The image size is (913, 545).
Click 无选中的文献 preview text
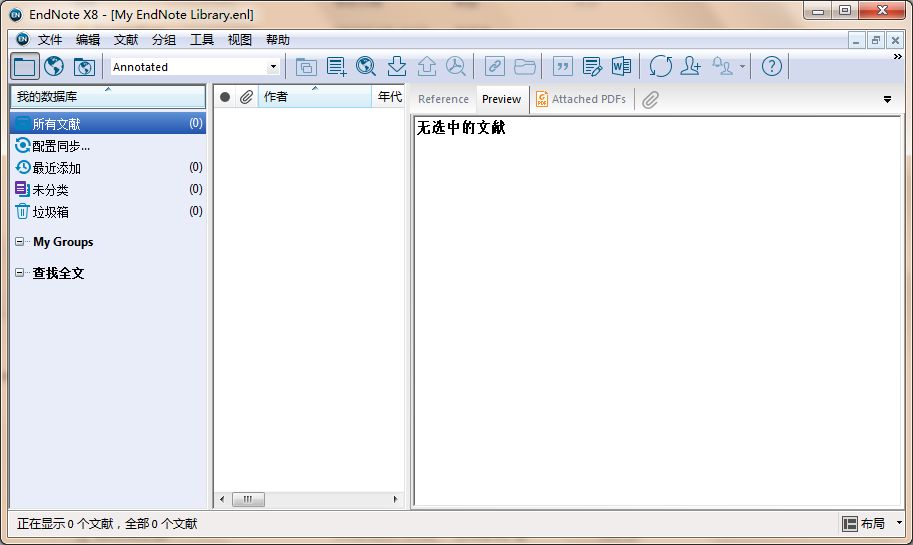point(461,128)
